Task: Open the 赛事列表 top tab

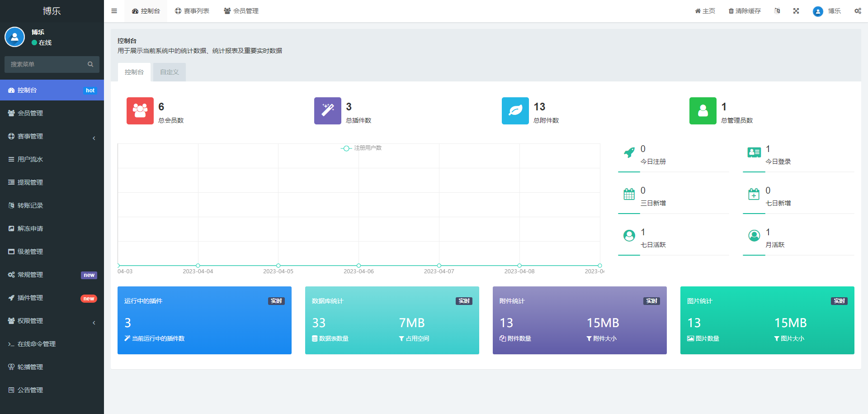Action: [192, 11]
